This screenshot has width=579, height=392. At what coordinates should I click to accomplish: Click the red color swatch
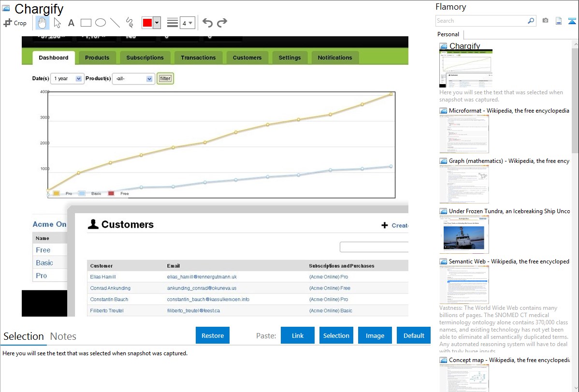click(x=147, y=23)
